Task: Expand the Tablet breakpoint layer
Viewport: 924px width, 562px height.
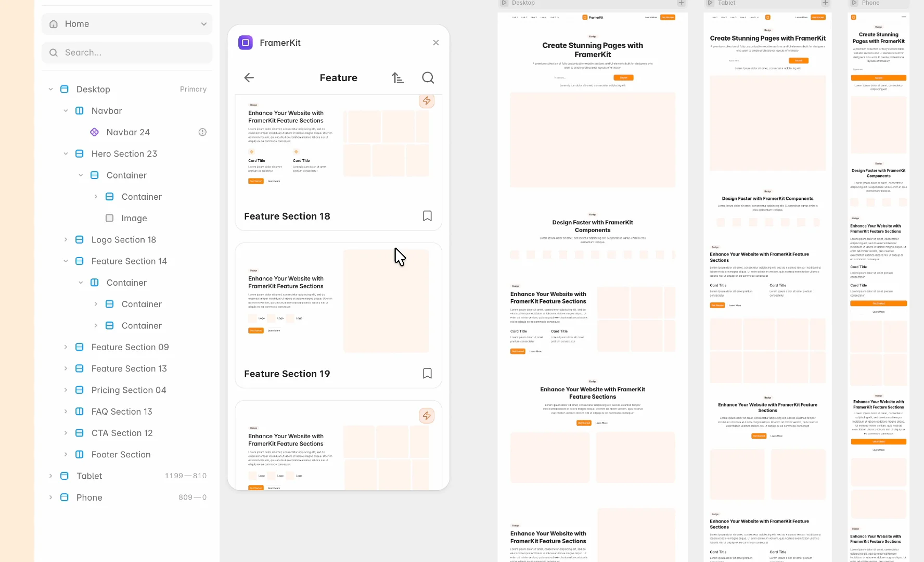Action: click(50, 476)
